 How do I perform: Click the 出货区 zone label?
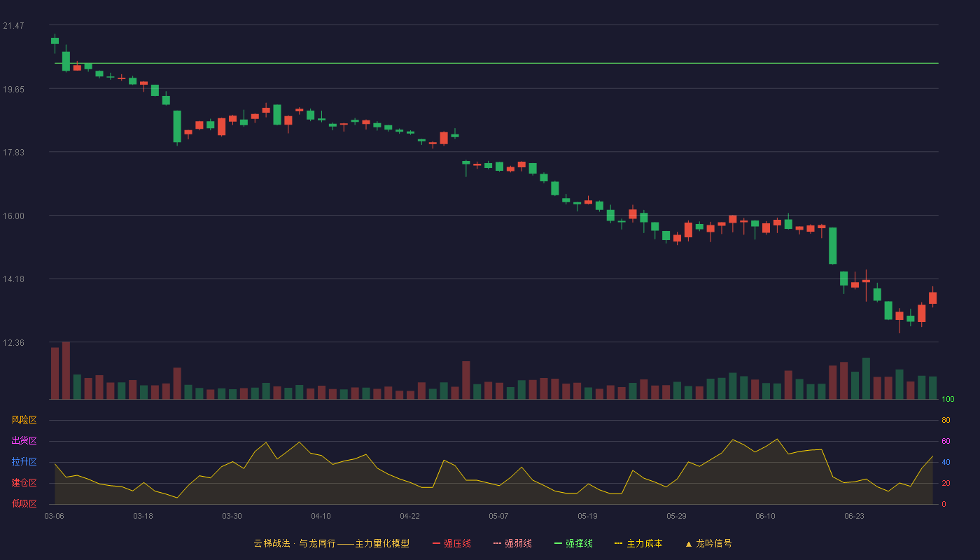[24, 441]
